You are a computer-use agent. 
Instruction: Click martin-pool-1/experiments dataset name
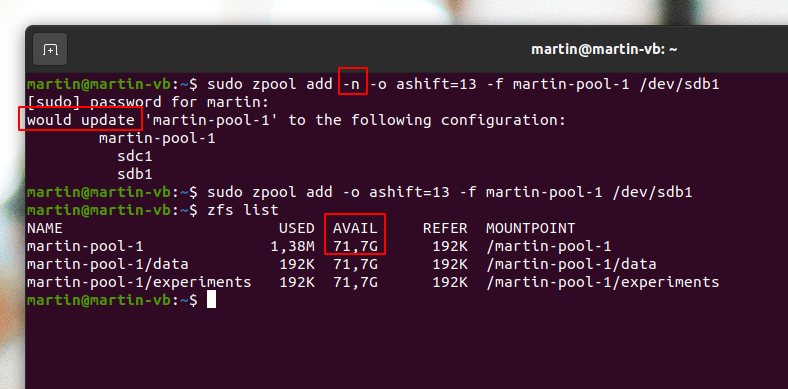tap(139, 282)
